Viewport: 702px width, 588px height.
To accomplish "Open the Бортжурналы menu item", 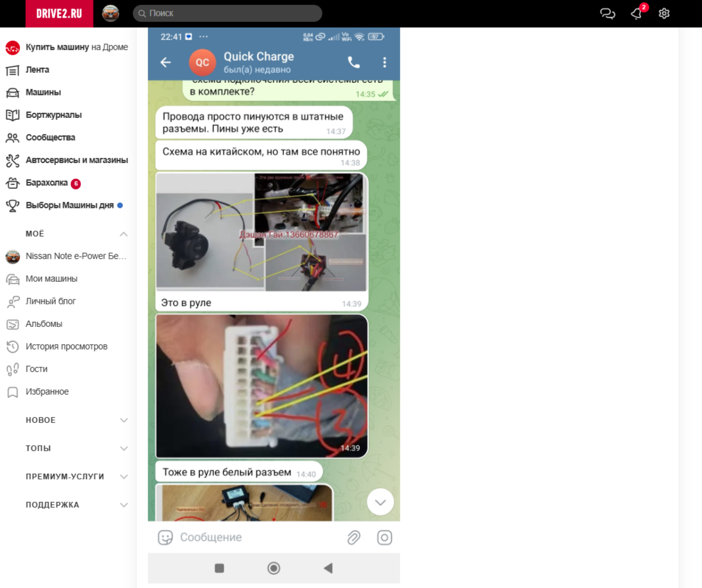I will tap(53, 115).
